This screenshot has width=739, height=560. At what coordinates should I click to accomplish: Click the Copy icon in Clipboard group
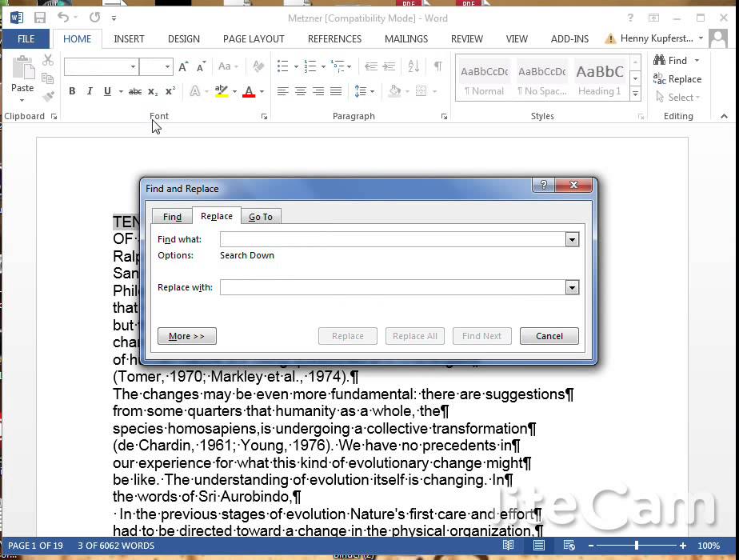(x=48, y=78)
